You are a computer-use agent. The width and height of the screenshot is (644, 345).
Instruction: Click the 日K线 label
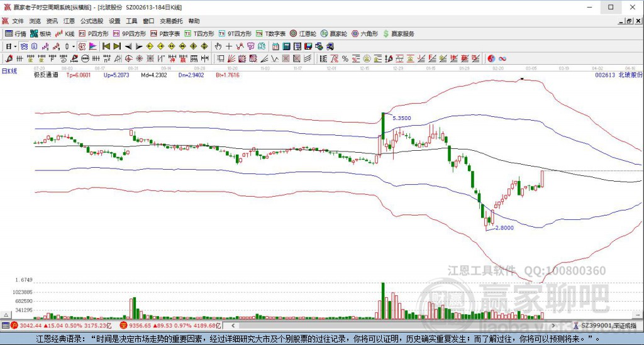click(x=9, y=71)
